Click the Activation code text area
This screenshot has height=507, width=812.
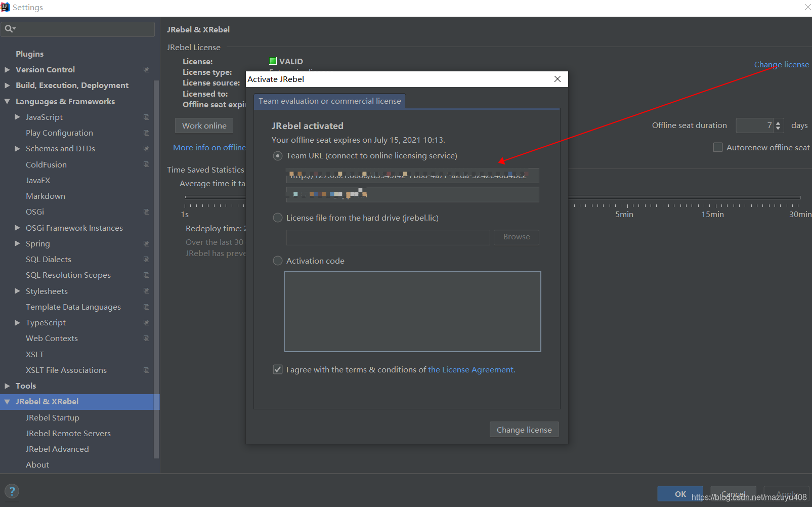click(412, 311)
